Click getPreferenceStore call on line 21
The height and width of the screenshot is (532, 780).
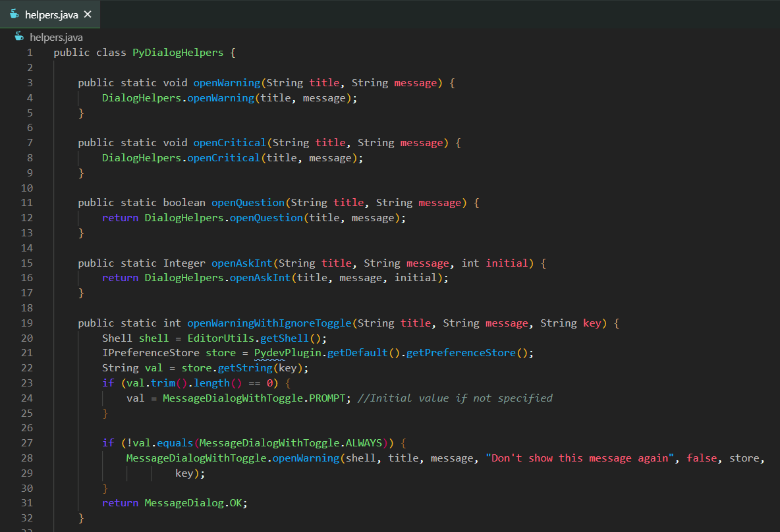(x=461, y=353)
